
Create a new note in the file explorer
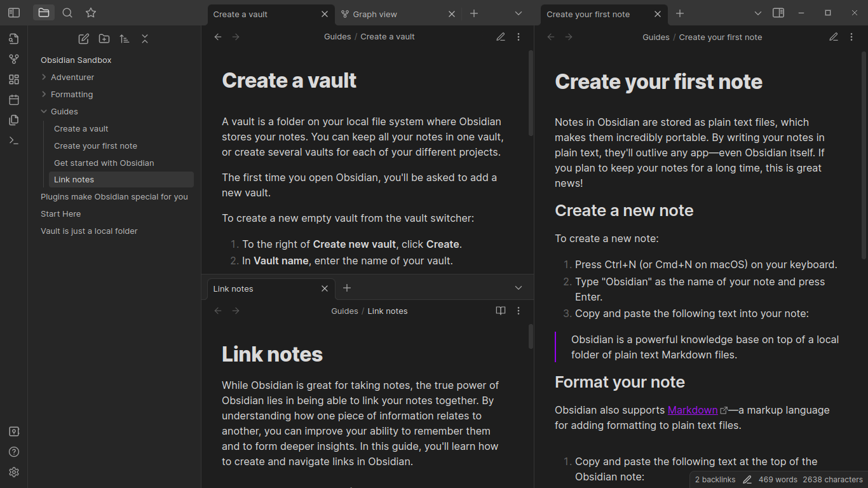[x=83, y=39]
